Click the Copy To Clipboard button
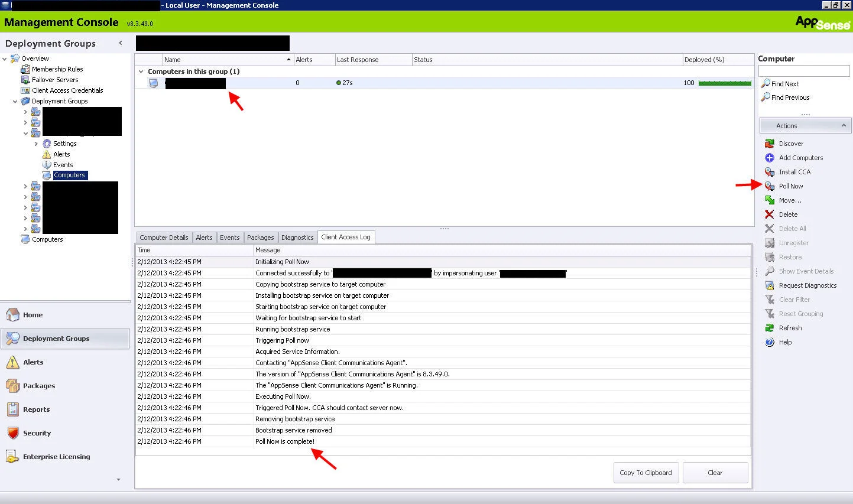Screen dimensions: 853x504 pos(646,473)
